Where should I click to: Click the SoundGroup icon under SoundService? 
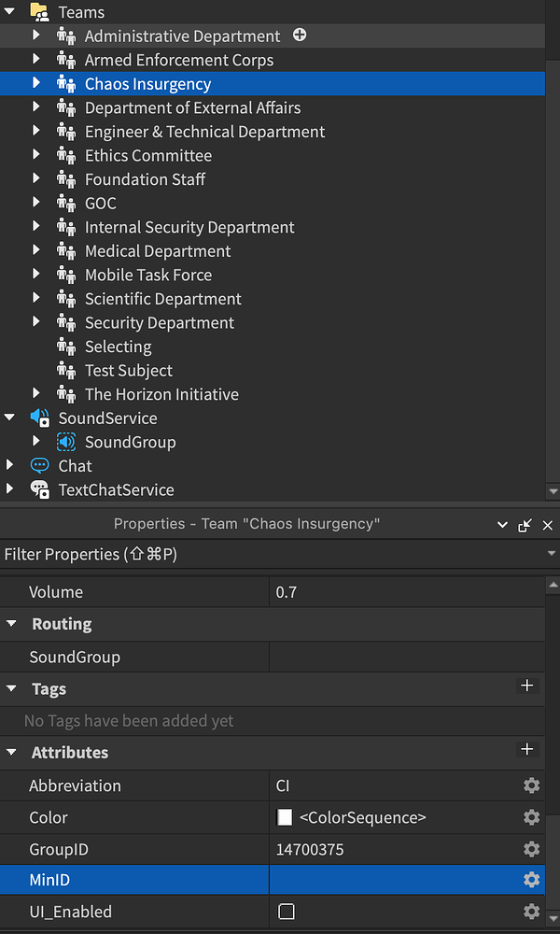click(64, 443)
